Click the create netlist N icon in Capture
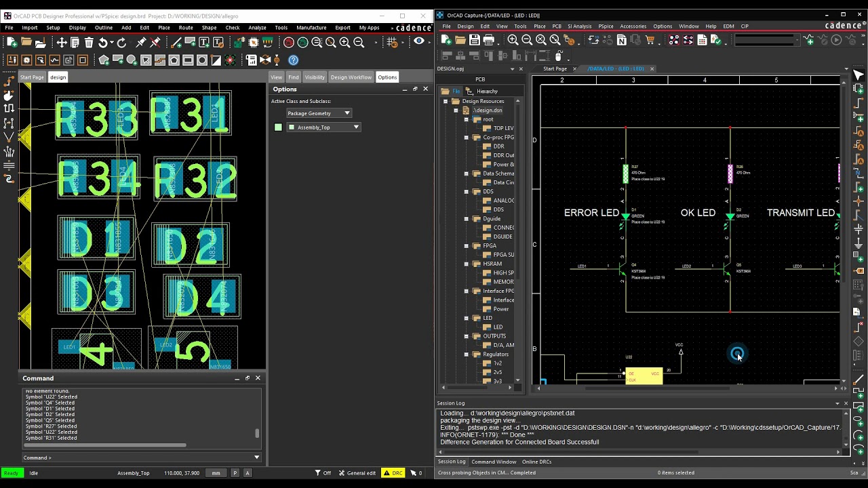Viewport: 868px width, 488px height. (x=621, y=40)
